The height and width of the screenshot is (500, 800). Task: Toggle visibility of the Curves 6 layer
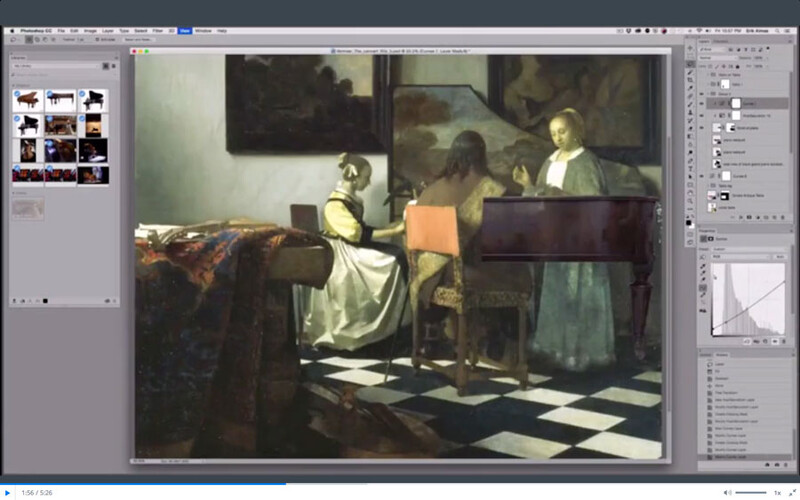pos(702,176)
